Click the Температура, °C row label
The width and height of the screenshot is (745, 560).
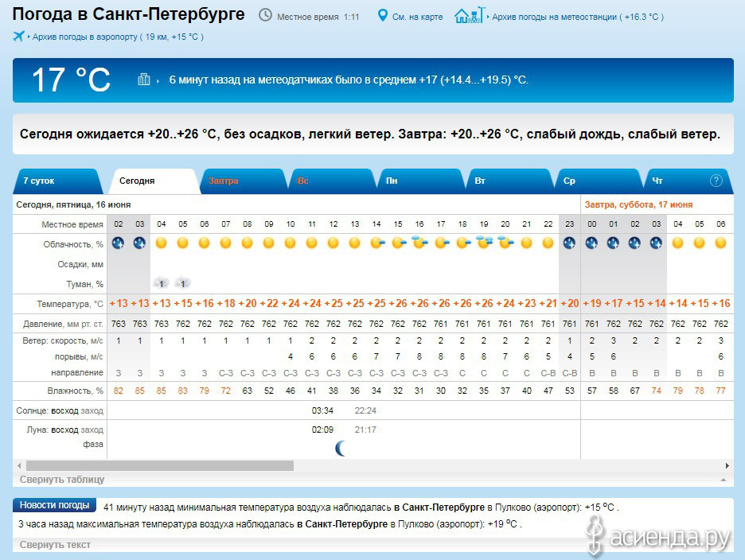[x=70, y=304]
